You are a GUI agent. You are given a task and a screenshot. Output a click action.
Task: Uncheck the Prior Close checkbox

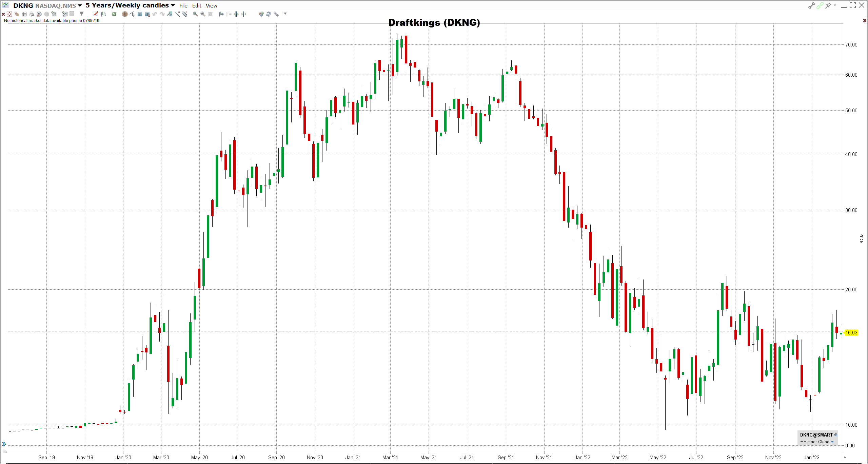point(832,442)
